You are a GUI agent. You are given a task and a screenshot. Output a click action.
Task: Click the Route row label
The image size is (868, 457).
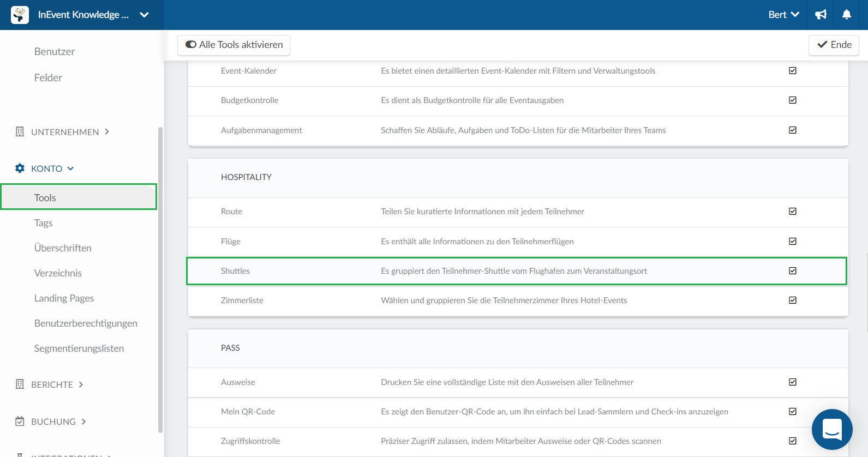tap(231, 211)
